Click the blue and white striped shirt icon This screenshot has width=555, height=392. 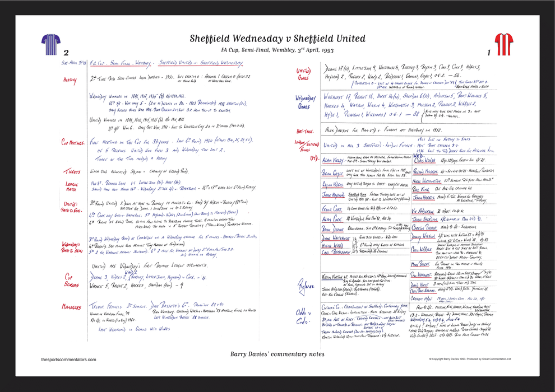tap(51, 41)
